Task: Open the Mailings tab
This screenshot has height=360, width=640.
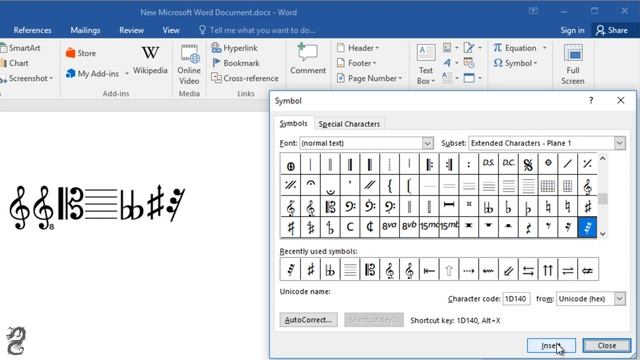Action: pyautogui.click(x=85, y=30)
